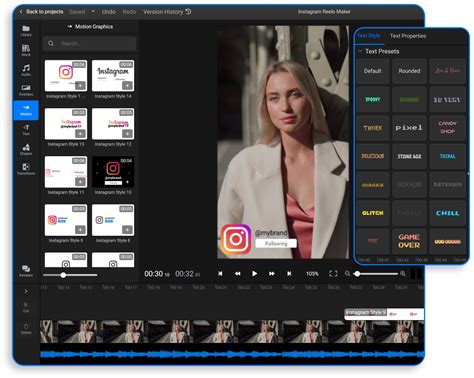Click Back to projects
This screenshot has width=474, height=378.
41,12
